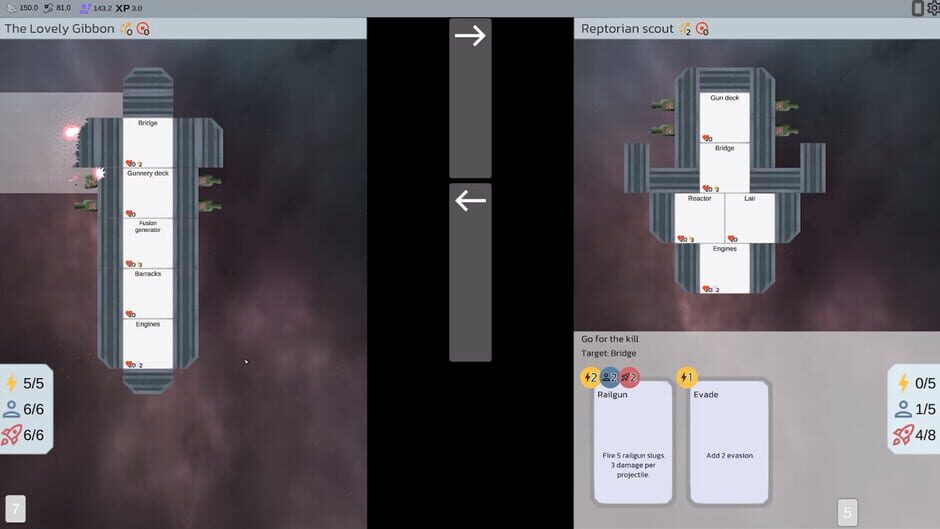The height and width of the screenshot is (529, 940).
Task: Open the settings gear icon
Action: tap(933, 8)
